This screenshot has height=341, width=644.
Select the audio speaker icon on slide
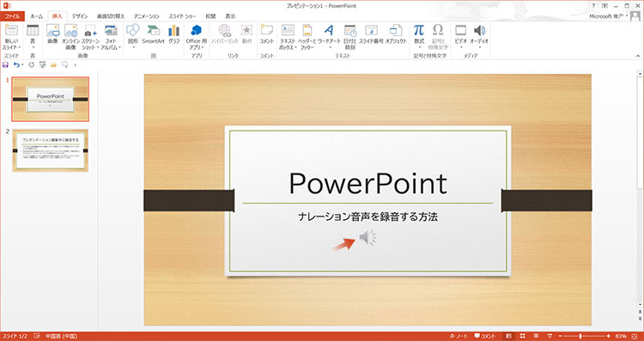[368, 237]
